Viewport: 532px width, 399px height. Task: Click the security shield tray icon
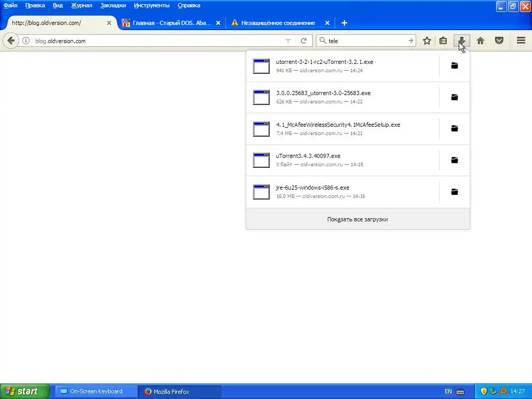(484, 391)
